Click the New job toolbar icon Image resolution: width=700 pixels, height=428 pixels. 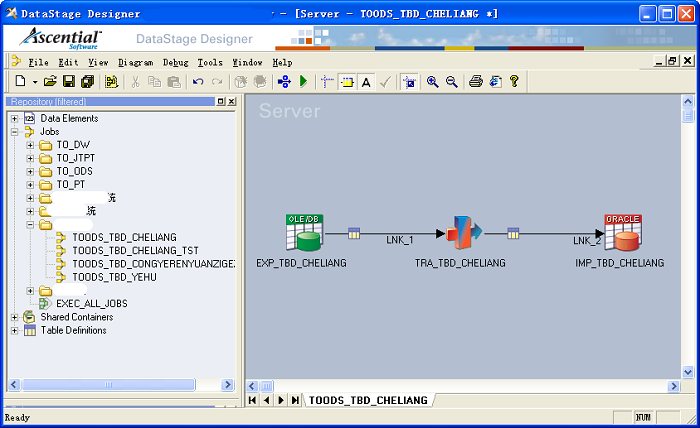pyautogui.click(x=21, y=81)
